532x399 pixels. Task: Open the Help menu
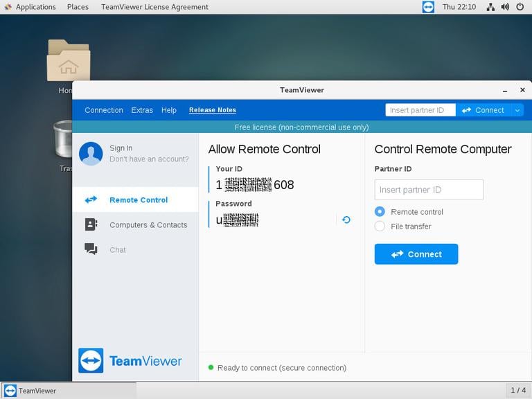(x=169, y=110)
